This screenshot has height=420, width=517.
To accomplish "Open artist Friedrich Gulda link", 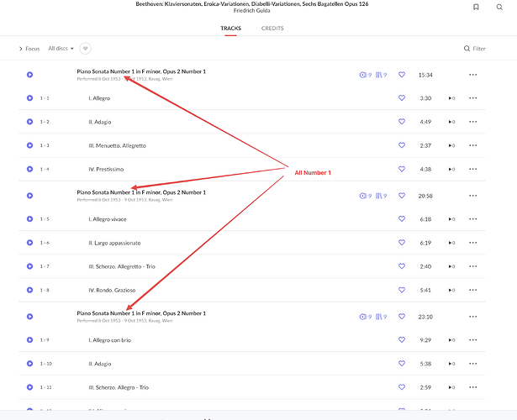I will point(252,11).
